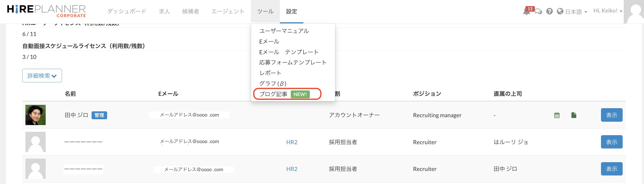Open the chat messages icon
The height and width of the screenshot is (184, 644).
click(x=538, y=12)
